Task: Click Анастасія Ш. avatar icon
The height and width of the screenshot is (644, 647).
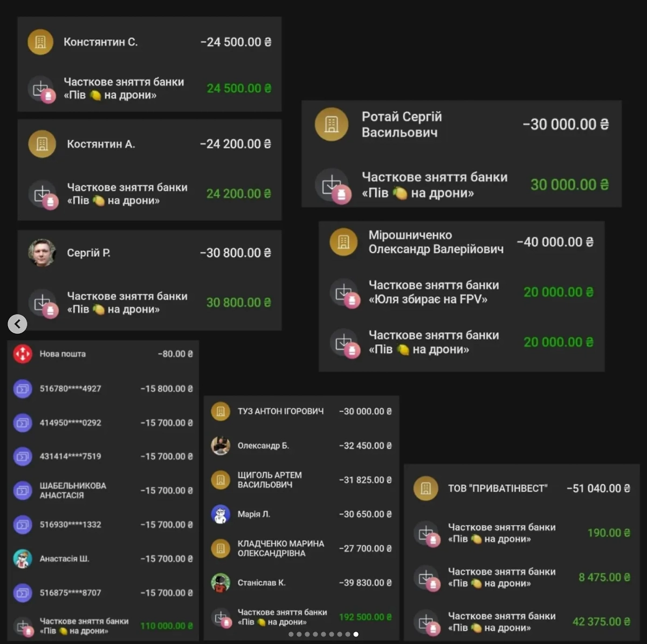Action: (23, 559)
